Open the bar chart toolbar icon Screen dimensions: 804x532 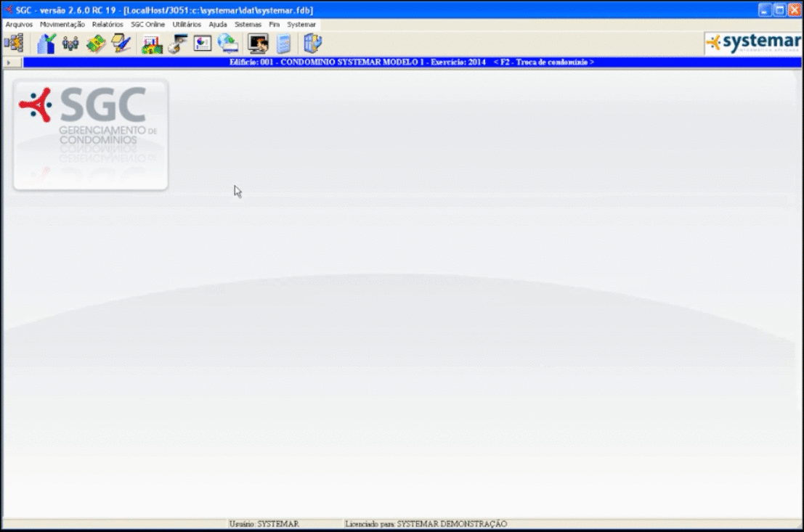(152, 44)
